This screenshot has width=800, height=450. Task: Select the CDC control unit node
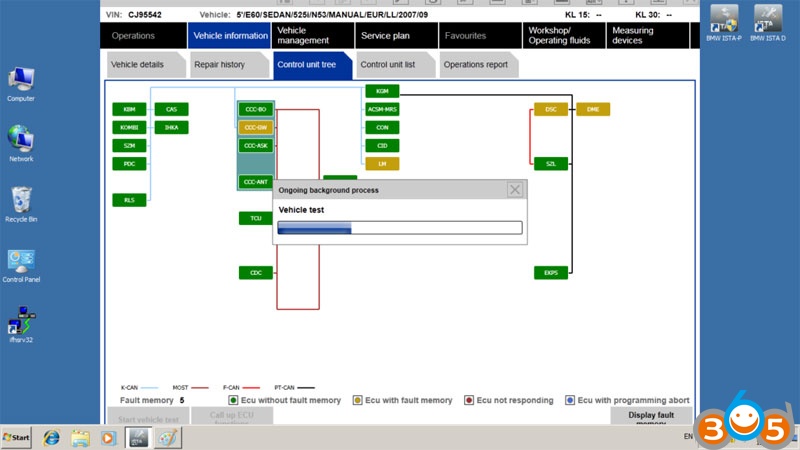click(x=256, y=273)
